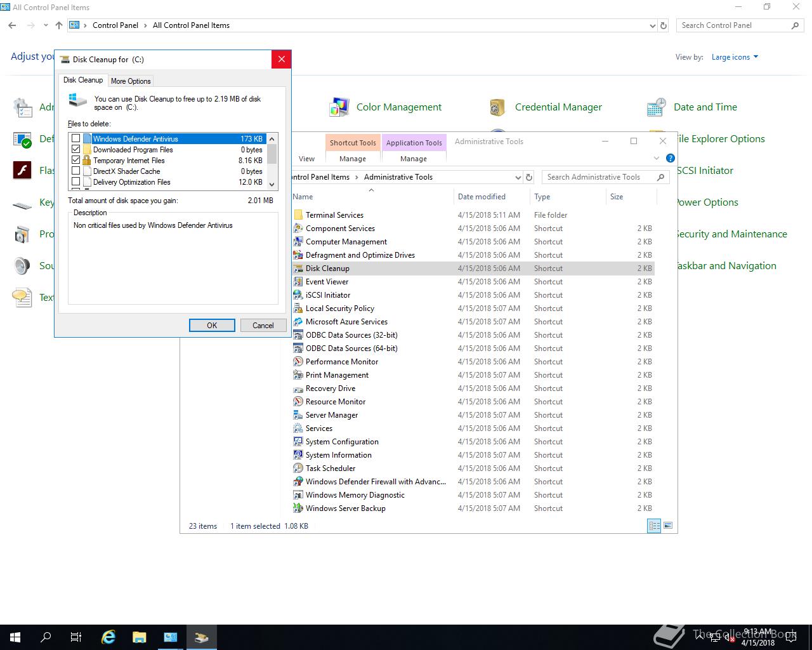
Task: Cancel the Disk Cleanup dialog
Action: point(263,325)
